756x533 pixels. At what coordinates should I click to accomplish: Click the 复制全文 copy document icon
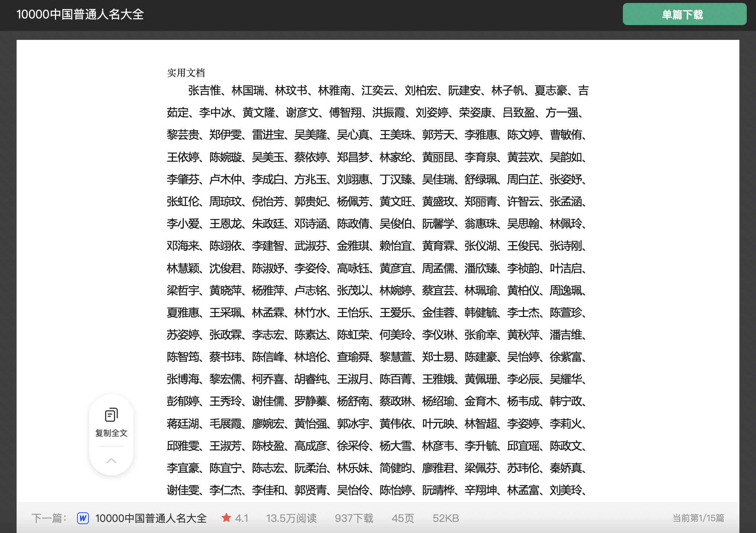111,415
